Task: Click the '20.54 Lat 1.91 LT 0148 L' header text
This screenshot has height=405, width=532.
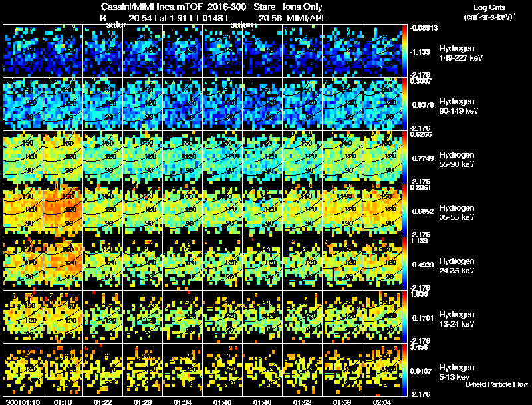Action: pos(180,19)
